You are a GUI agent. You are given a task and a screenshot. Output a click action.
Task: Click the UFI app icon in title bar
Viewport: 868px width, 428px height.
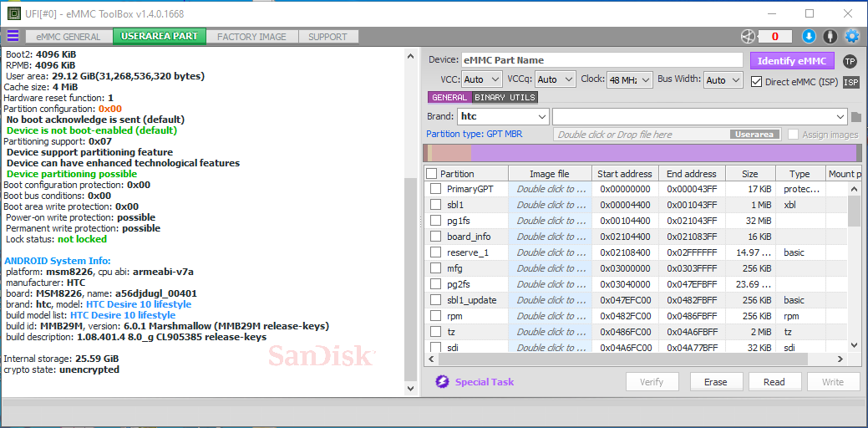[13, 13]
